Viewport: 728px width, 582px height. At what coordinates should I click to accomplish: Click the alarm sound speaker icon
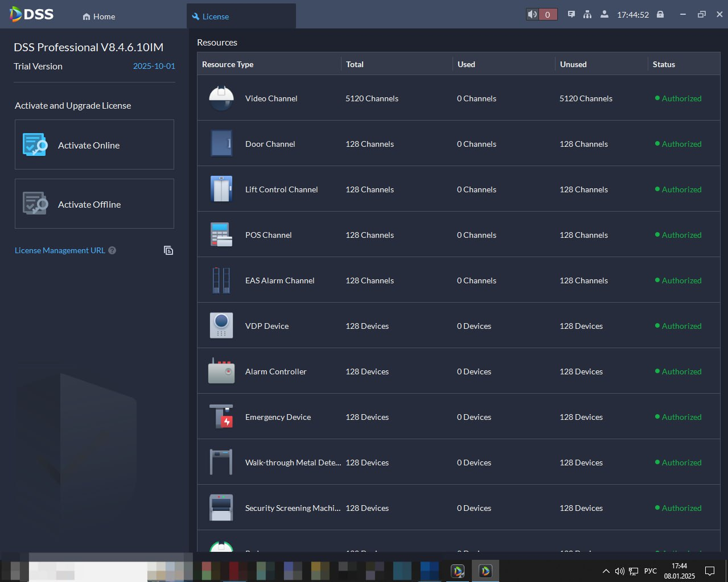[532, 14]
